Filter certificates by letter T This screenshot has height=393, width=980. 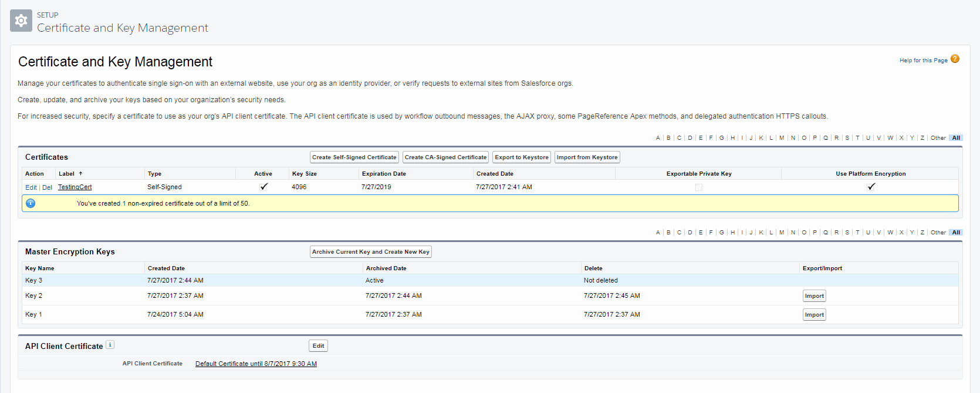tap(857, 138)
